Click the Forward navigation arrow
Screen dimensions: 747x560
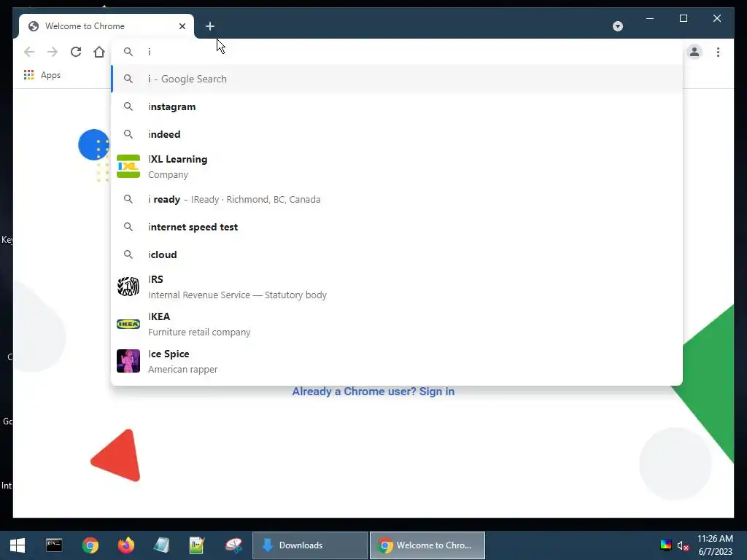click(x=53, y=52)
